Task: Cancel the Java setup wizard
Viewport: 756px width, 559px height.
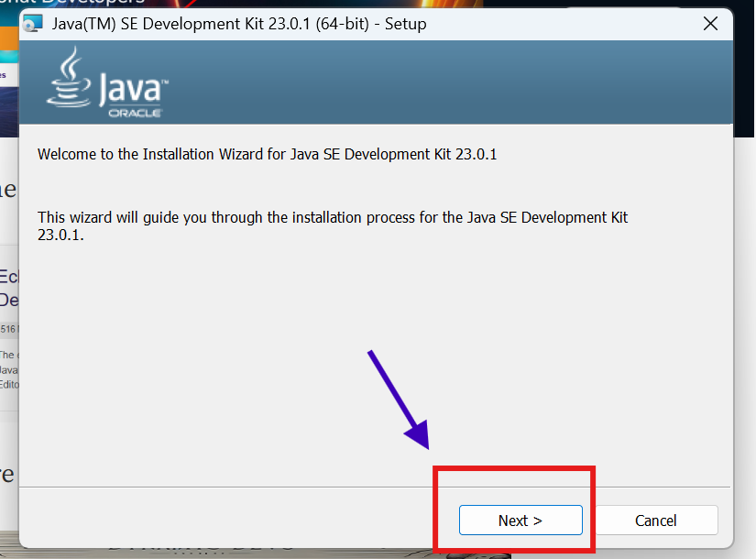Action: [x=656, y=520]
